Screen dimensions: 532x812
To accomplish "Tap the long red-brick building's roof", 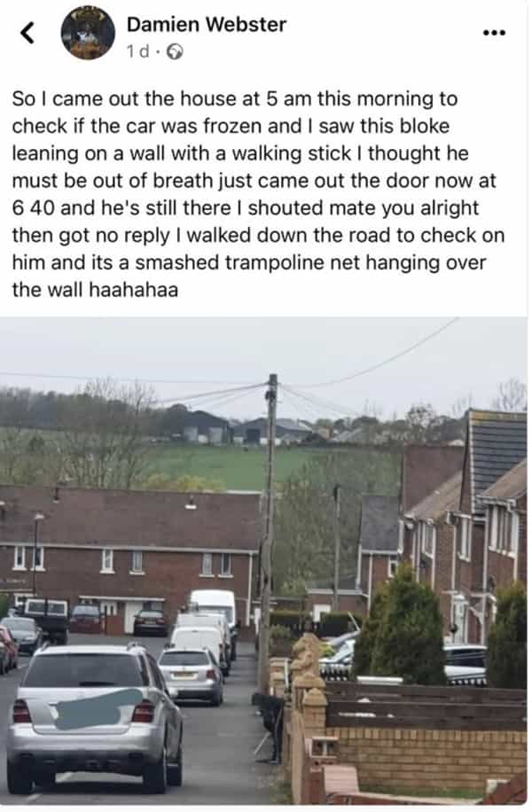I will pyautogui.click(x=129, y=518).
